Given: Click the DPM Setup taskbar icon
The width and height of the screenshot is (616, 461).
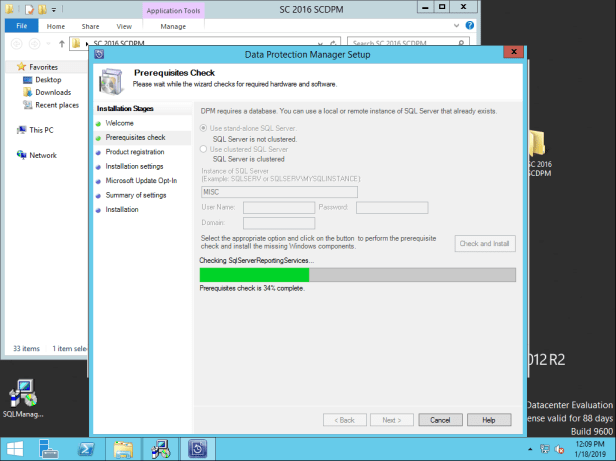Looking at the screenshot, I should (x=197, y=448).
